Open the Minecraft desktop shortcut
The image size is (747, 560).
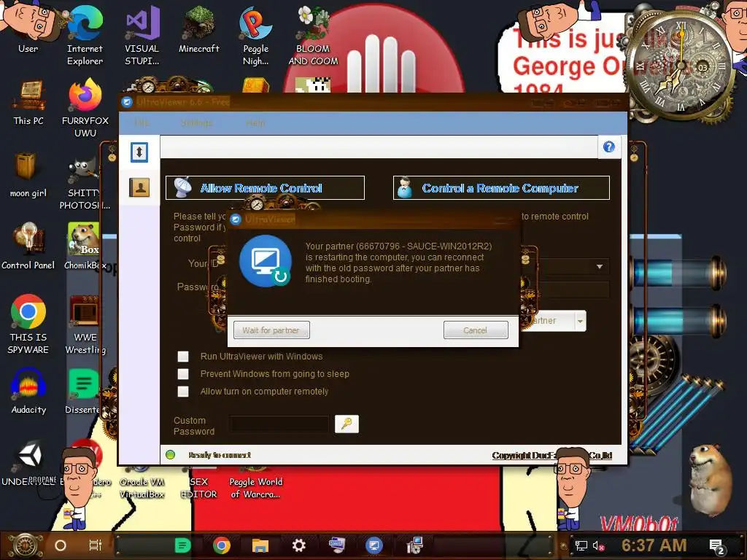[199, 29]
